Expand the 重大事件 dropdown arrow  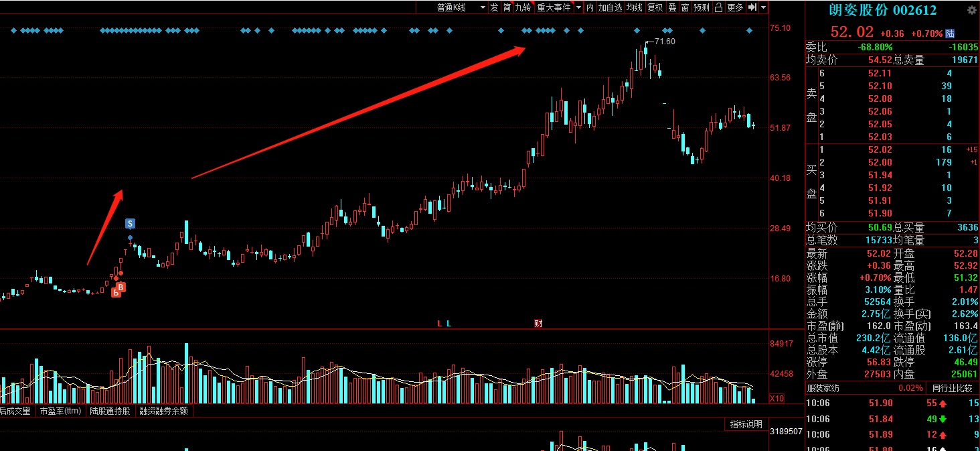click(579, 7)
